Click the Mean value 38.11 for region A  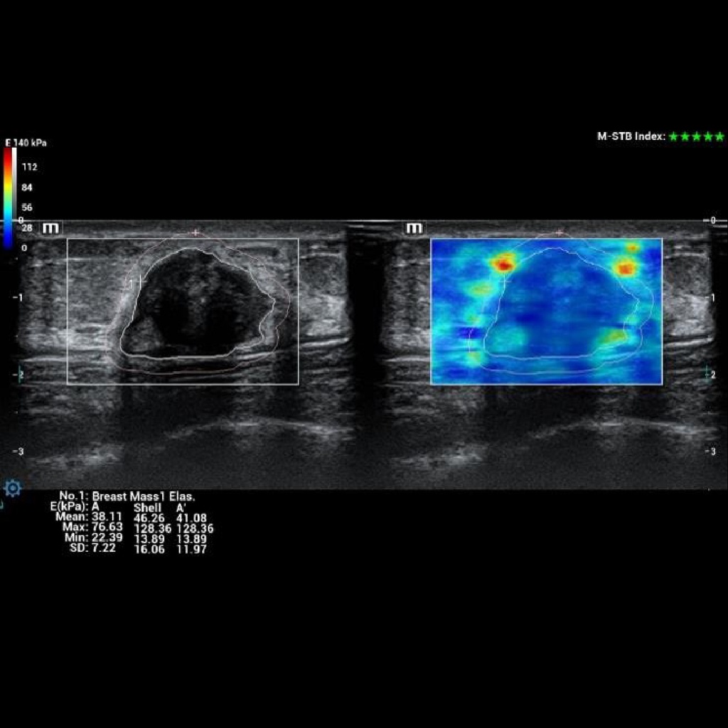coord(107,518)
